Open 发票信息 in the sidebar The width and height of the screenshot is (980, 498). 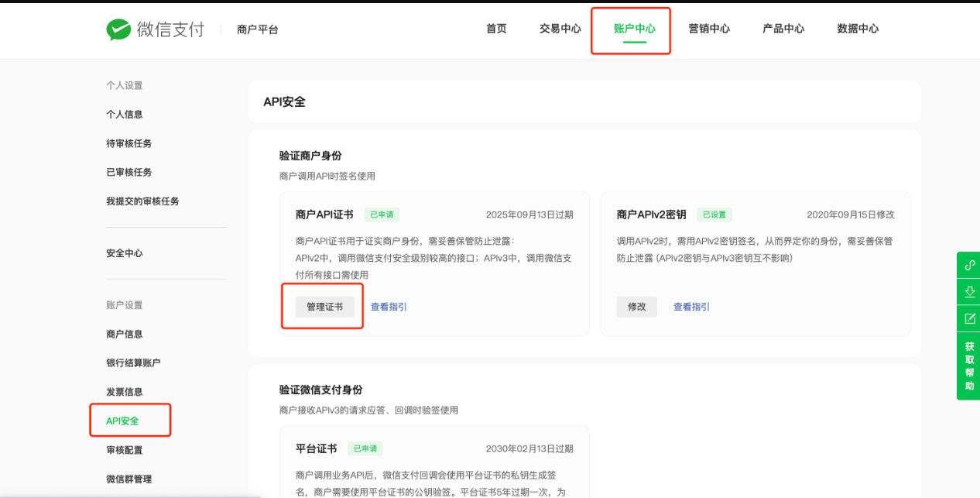coord(125,392)
